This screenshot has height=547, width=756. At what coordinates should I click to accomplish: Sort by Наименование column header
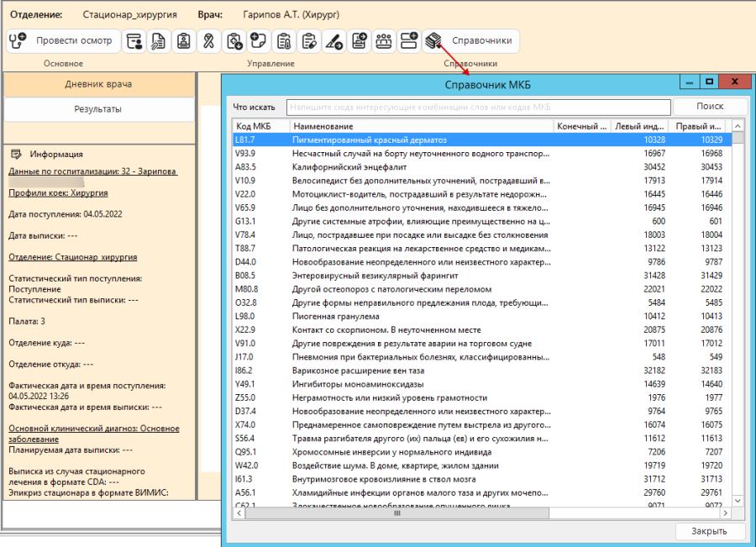[422, 126]
